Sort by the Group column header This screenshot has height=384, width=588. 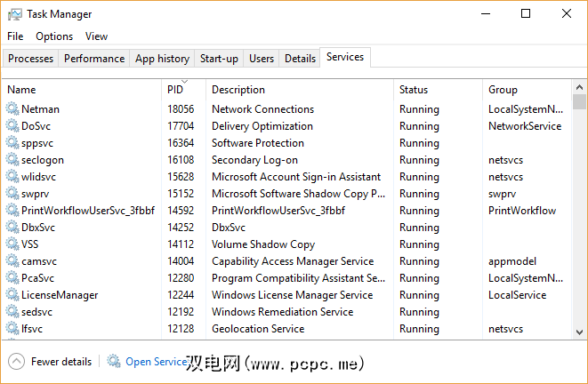tap(503, 90)
